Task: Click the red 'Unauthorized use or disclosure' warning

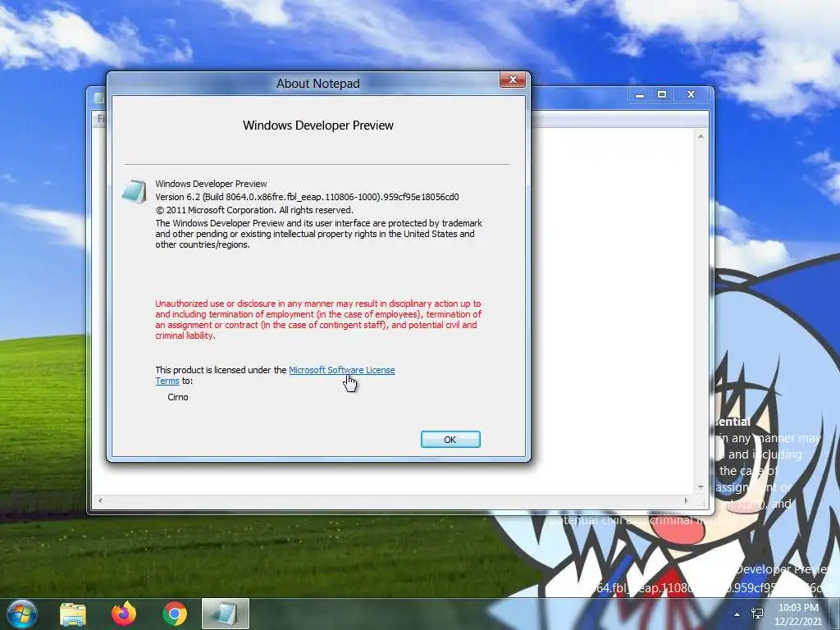Action: tap(318, 319)
